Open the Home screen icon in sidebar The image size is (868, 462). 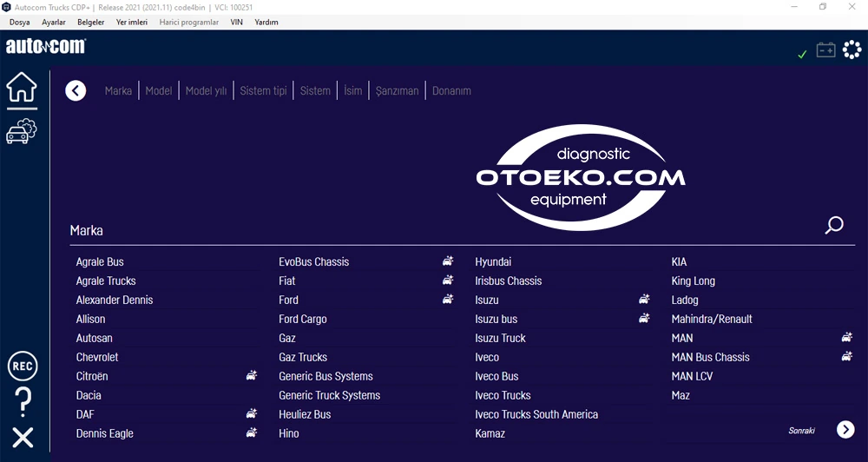pyautogui.click(x=22, y=88)
